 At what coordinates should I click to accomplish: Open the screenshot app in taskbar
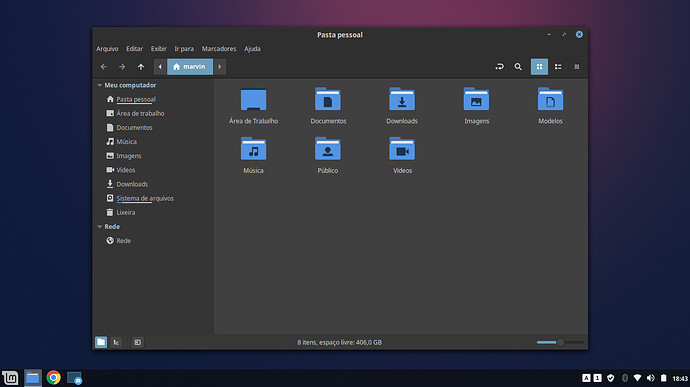pos(74,378)
